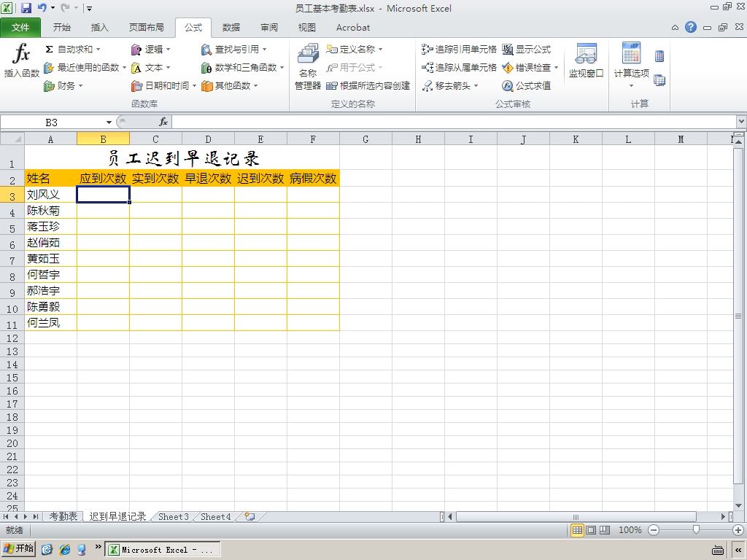Click the Undo icon in quick access toolbar
747x560 pixels.
click(42, 8)
